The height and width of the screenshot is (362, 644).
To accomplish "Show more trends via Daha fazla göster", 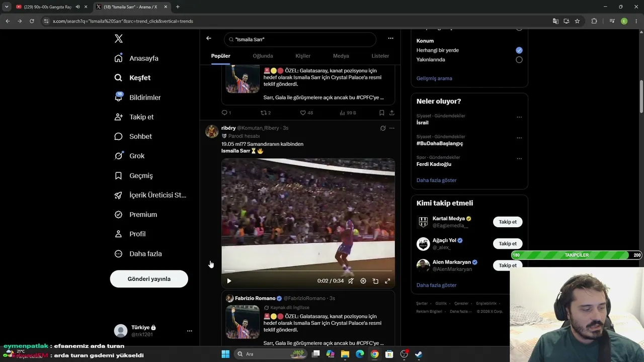I will coord(436,180).
